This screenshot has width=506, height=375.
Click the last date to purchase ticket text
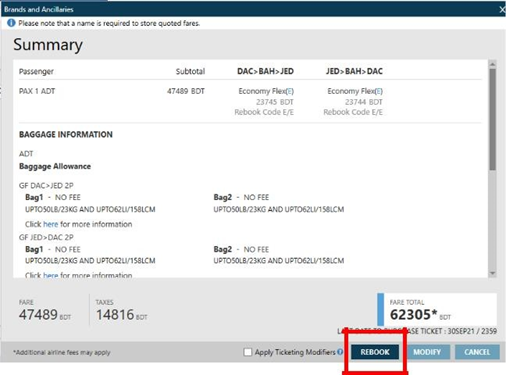(x=417, y=331)
